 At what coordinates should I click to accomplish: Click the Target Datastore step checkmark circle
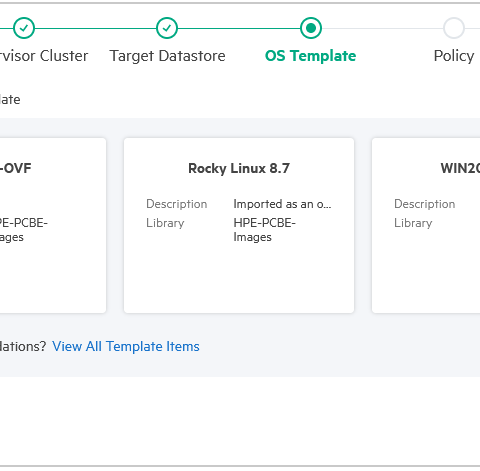(x=167, y=28)
